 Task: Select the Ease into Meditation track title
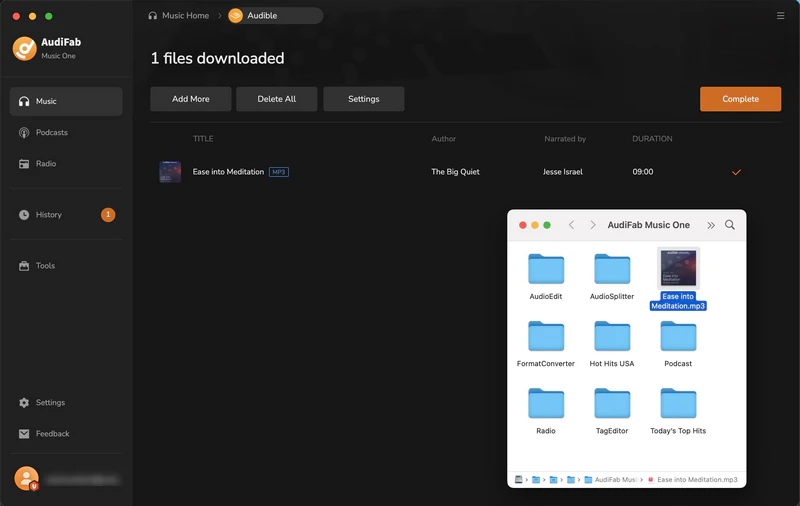click(x=228, y=172)
